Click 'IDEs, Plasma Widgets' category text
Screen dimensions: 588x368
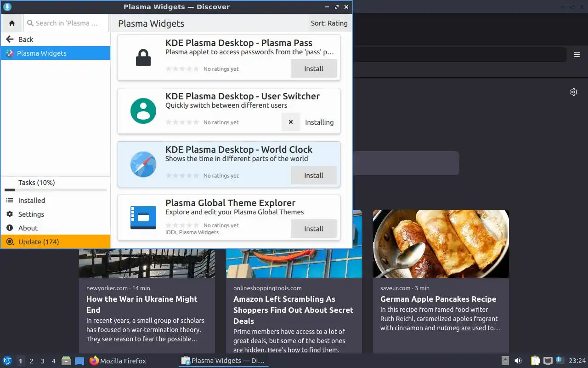click(192, 232)
